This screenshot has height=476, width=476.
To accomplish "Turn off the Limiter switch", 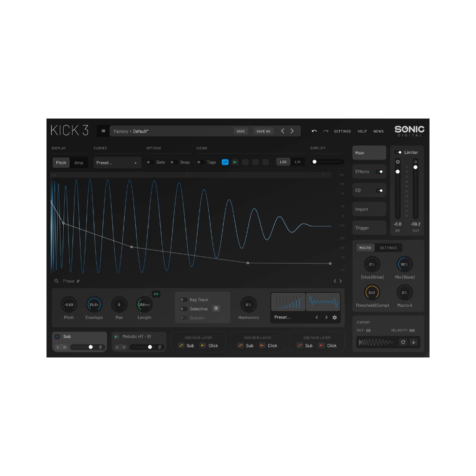I will point(398,152).
